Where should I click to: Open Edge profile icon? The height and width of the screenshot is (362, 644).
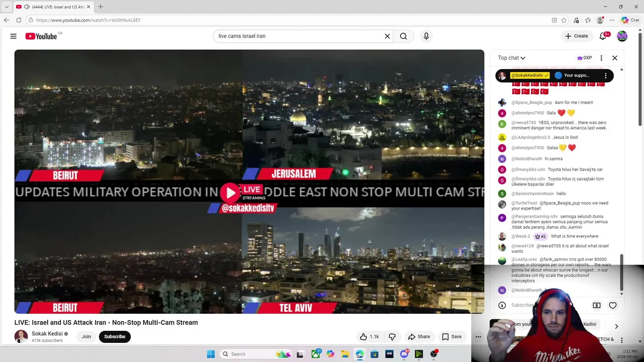tap(600, 20)
